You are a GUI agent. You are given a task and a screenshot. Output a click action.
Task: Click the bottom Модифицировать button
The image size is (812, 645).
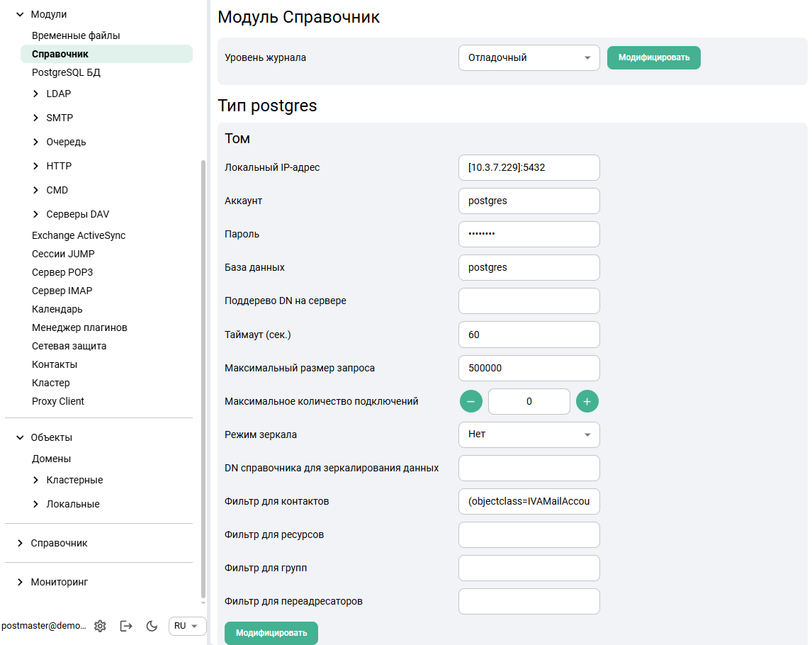[271, 633]
